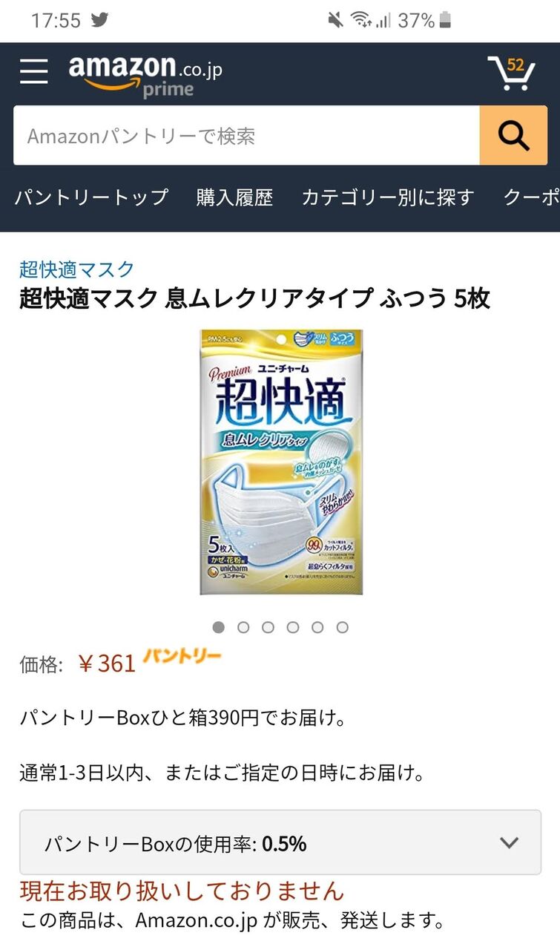Screen dimensions: 560x950
Task: Open the hamburger navigation menu
Action: pyautogui.click(x=33, y=71)
